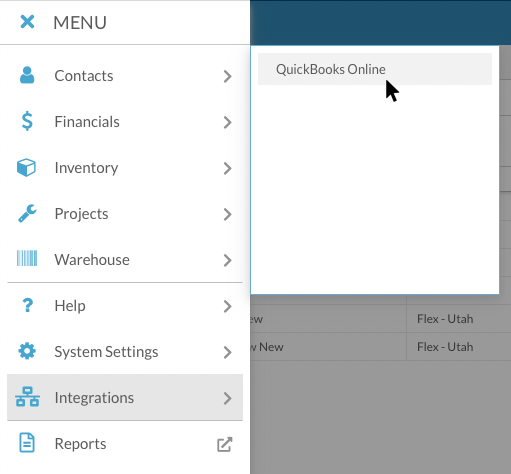Click the Help question mark icon
This screenshot has height=474, width=511.
click(27, 305)
